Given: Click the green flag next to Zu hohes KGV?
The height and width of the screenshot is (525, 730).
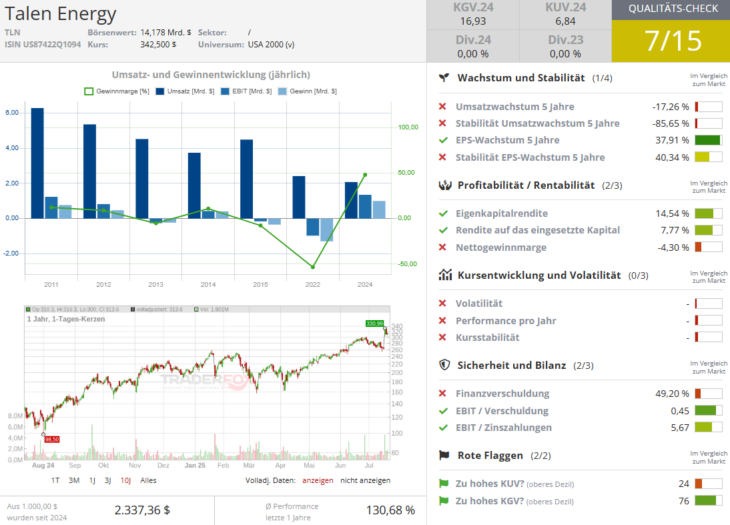Looking at the screenshot, I should click(443, 501).
